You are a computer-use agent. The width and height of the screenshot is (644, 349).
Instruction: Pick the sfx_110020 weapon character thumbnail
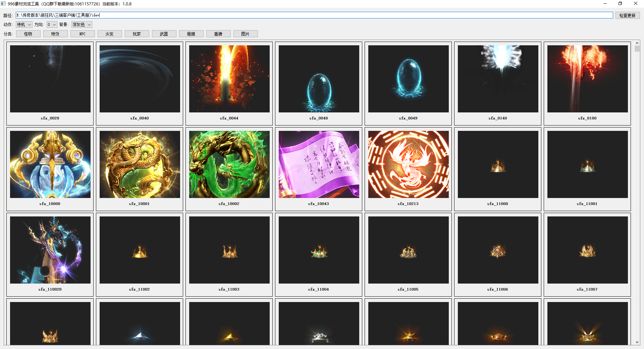tap(50, 250)
